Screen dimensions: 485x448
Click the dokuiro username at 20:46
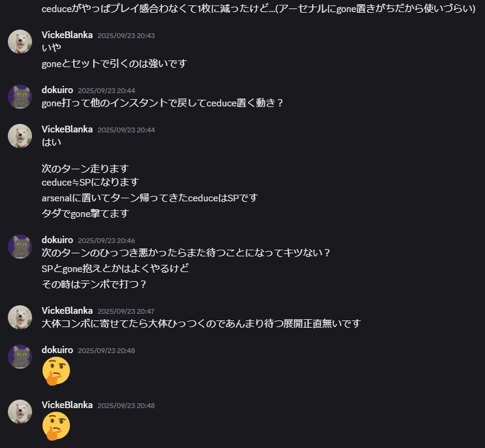57,240
